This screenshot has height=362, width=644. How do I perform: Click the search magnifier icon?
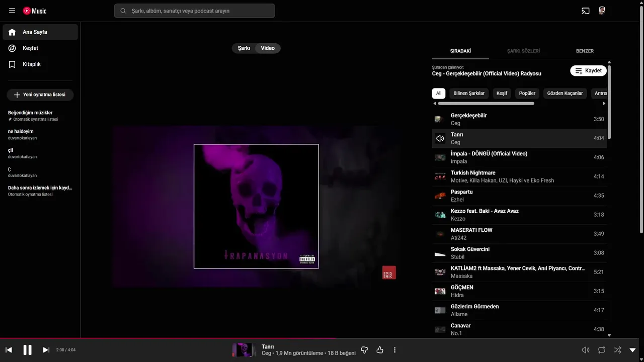click(x=123, y=11)
